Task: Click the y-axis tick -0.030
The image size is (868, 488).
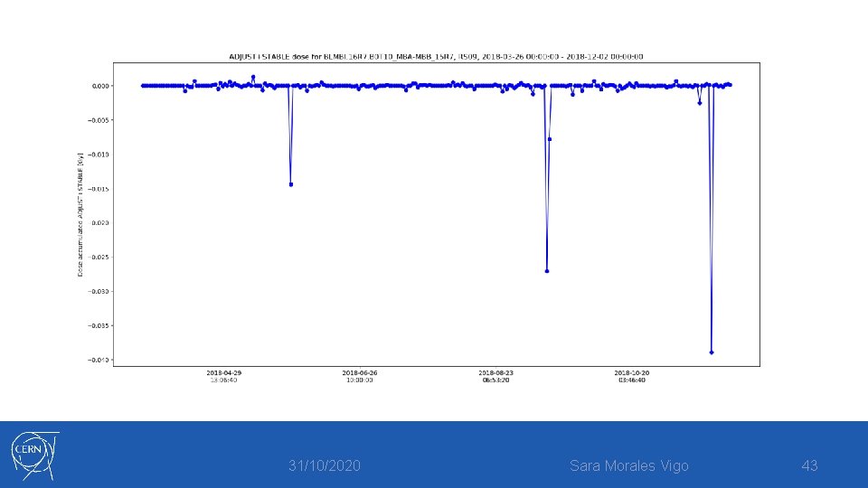Action: coord(99,291)
